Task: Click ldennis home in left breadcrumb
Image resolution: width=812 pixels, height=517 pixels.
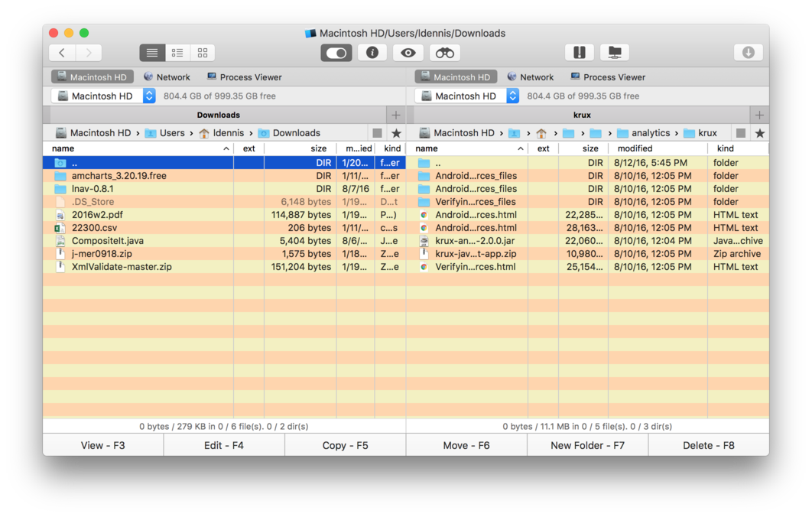Action: (x=222, y=133)
